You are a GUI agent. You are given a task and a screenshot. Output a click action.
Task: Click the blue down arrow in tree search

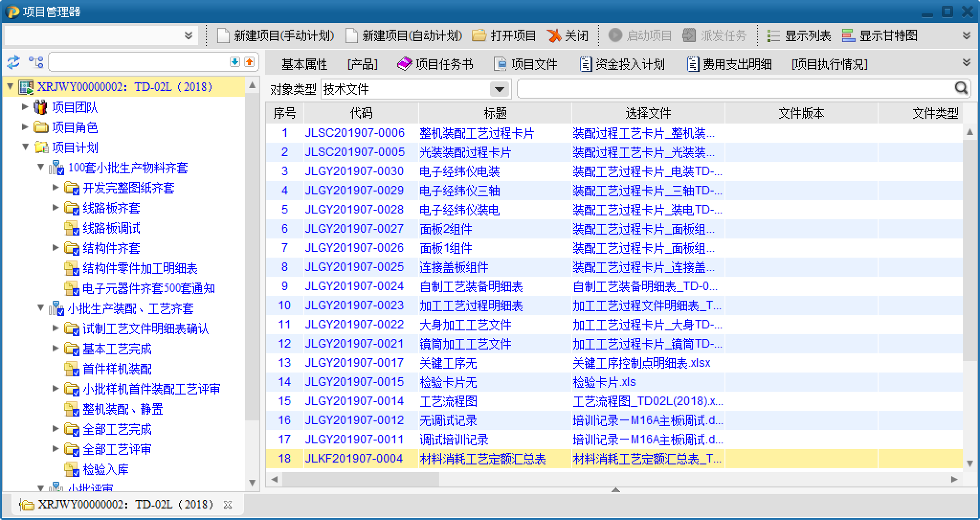[x=234, y=62]
